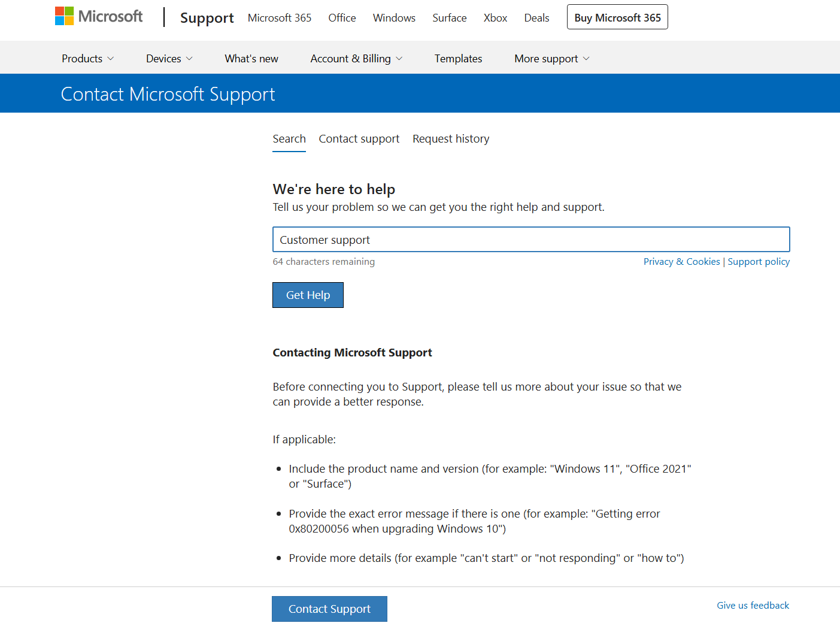Image resolution: width=840 pixels, height=629 pixels.
Task: Switch to the Request history tab
Action: (451, 139)
